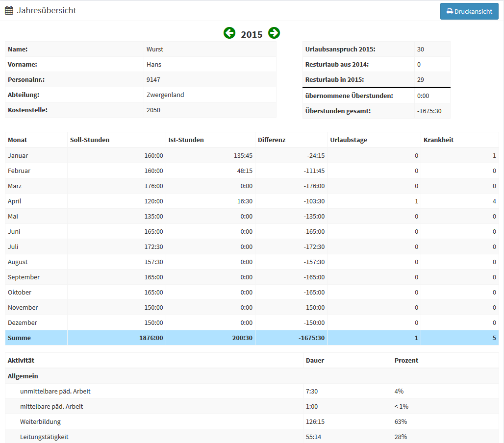Select the Resturlaub in 2015 label

pyautogui.click(x=334, y=79)
